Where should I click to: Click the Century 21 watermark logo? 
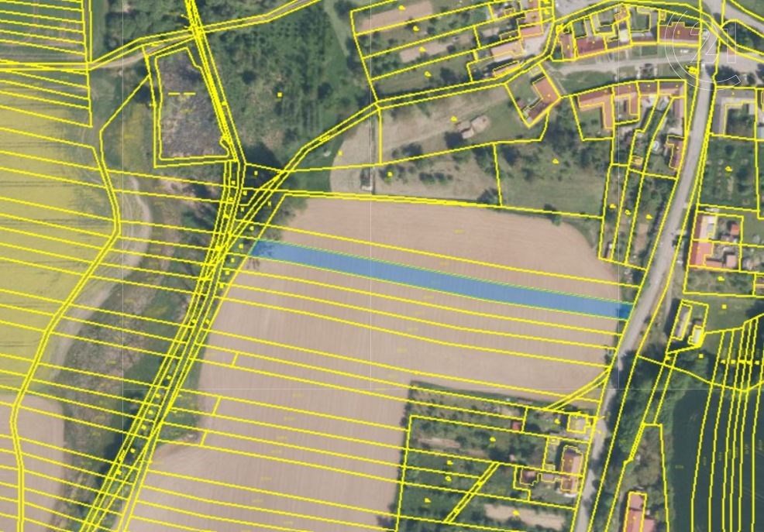pos(701,45)
